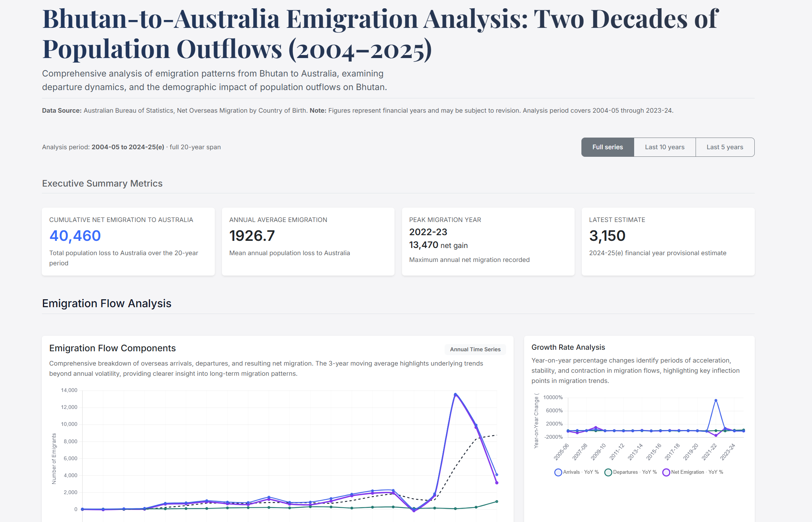The height and width of the screenshot is (522, 812).
Task: Select the Full series range tab
Action: [607, 147]
